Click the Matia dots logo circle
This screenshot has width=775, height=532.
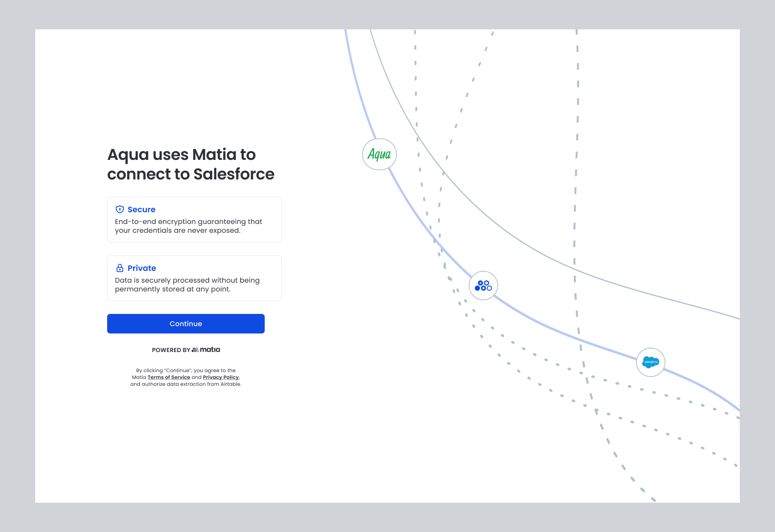[483, 286]
